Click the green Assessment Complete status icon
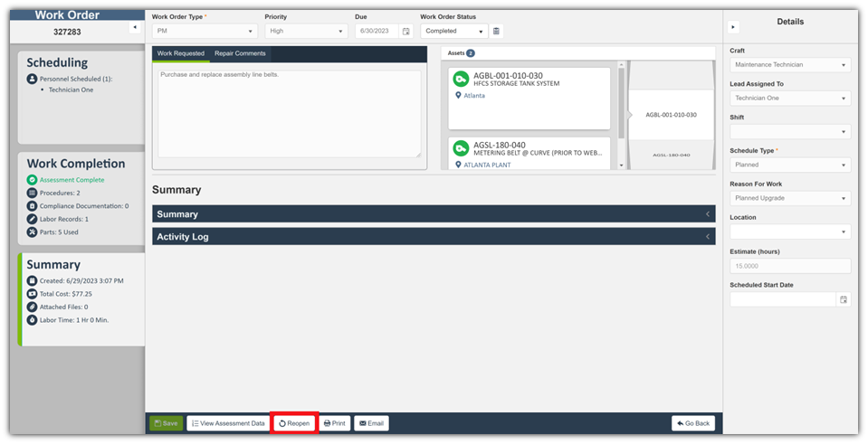The height and width of the screenshot is (444, 868). click(32, 180)
